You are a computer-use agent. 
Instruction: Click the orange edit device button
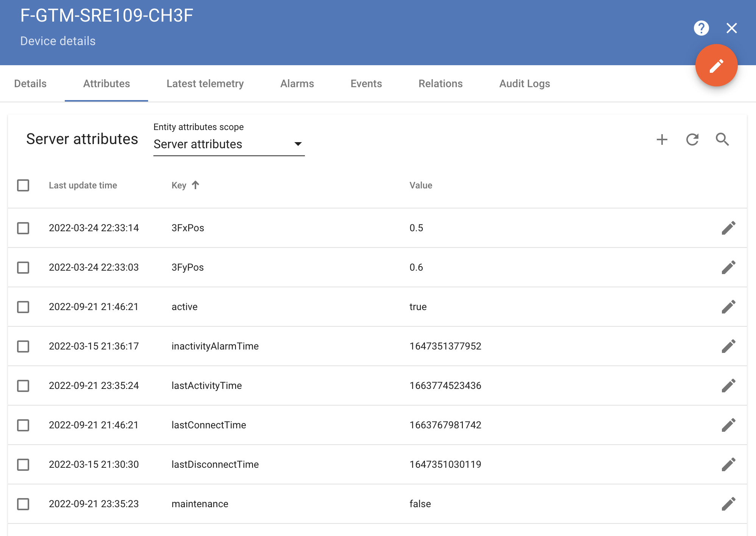716,66
